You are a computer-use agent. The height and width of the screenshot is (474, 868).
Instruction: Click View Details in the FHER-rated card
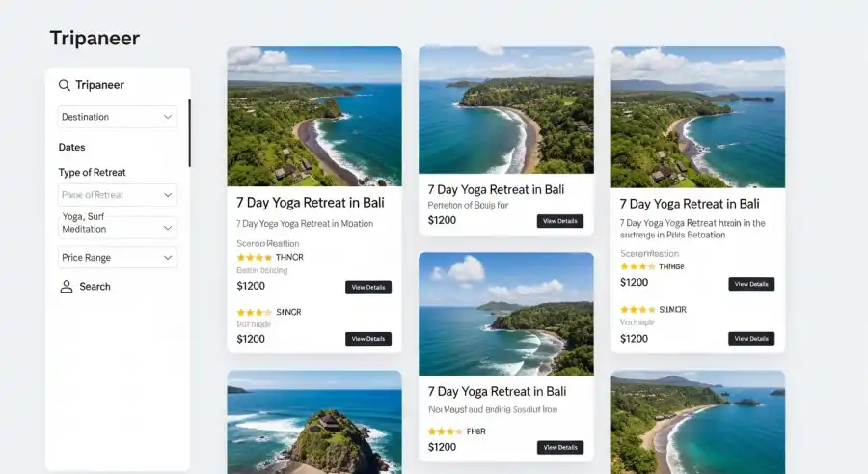[559, 447]
